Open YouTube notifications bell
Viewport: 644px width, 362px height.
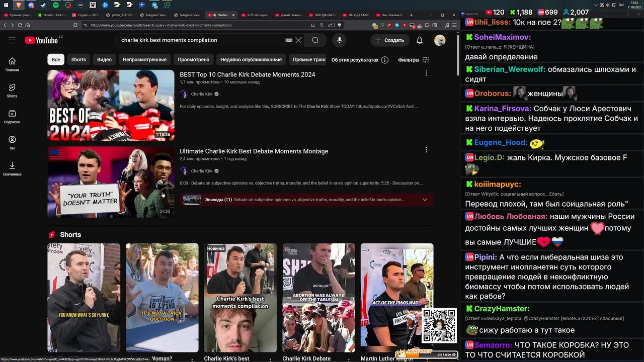(419, 40)
